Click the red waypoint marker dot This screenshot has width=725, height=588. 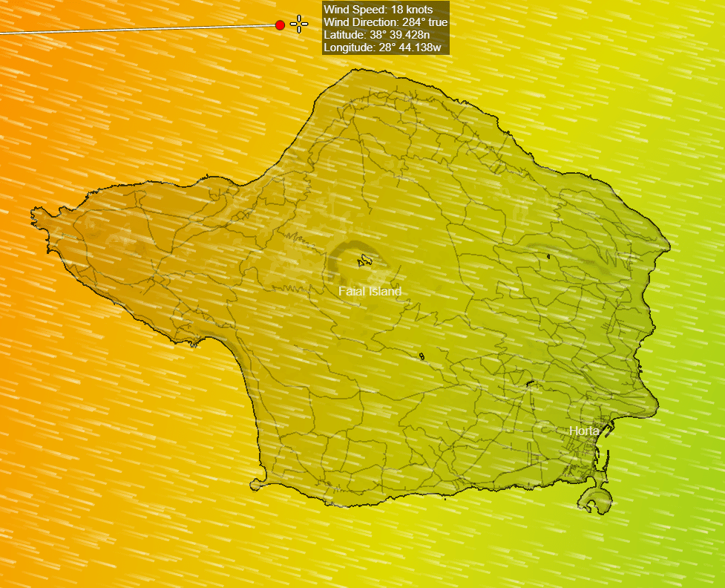click(280, 25)
